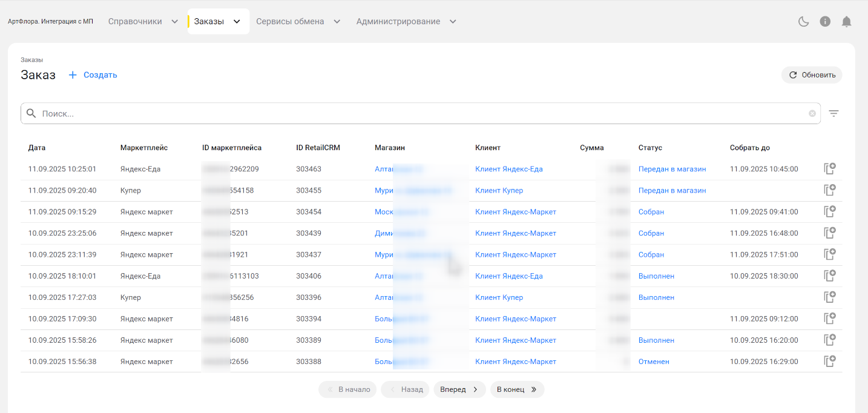
Task: Open the Передан в магазин status of order 303455
Action: click(x=672, y=191)
